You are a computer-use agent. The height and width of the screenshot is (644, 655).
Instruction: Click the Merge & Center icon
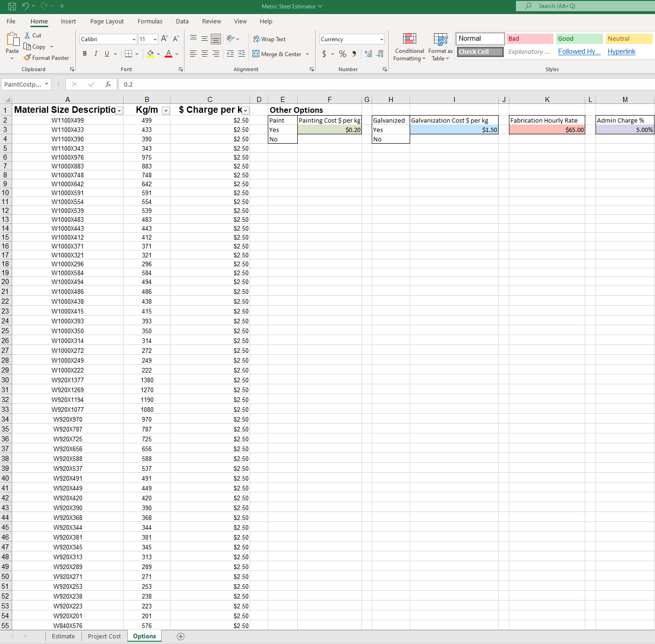click(256, 54)
